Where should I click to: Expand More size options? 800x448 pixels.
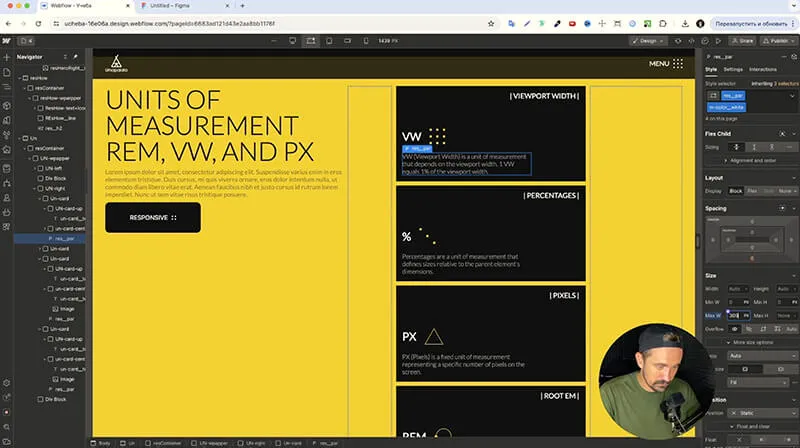[749, 342]
